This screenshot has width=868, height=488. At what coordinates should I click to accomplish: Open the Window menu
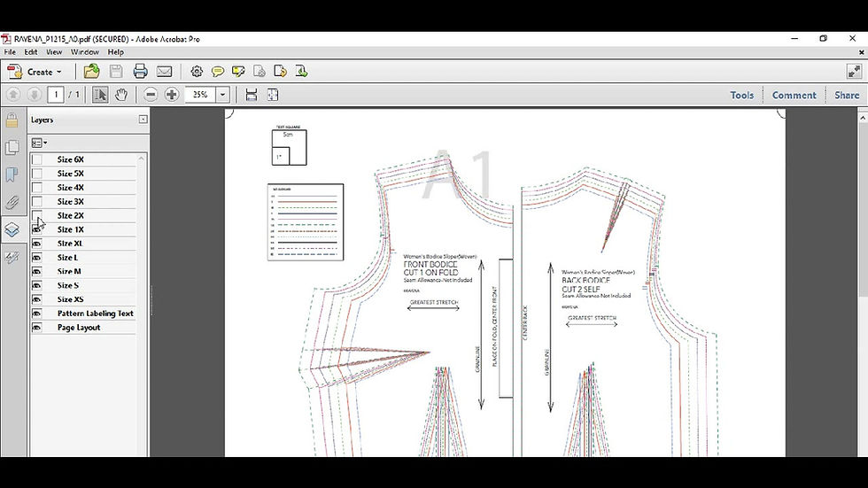(x=85, y=52)
